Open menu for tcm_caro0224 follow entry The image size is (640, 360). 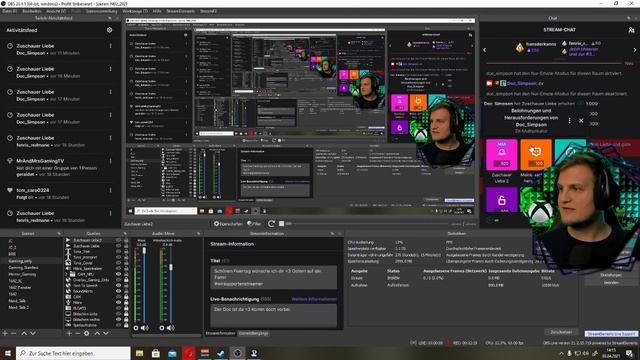pos(110,191)
